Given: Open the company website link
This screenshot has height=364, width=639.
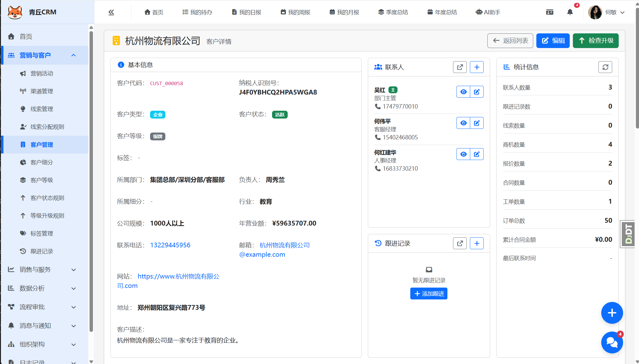Looking at the screenshot, I should click(x=178, y=276).
